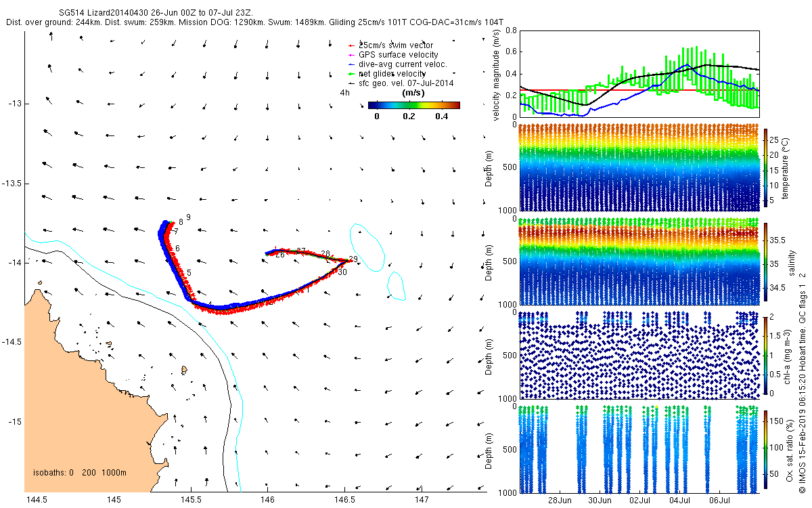Click the blue 'dive-avg current veloc.' legend marker

coord(350,64)
